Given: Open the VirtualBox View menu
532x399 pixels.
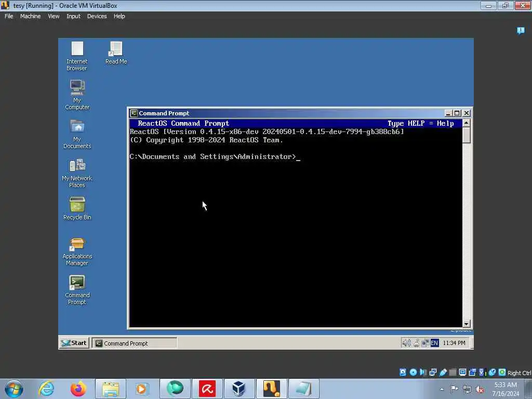Looking at the screenshot, I should 54,16.
